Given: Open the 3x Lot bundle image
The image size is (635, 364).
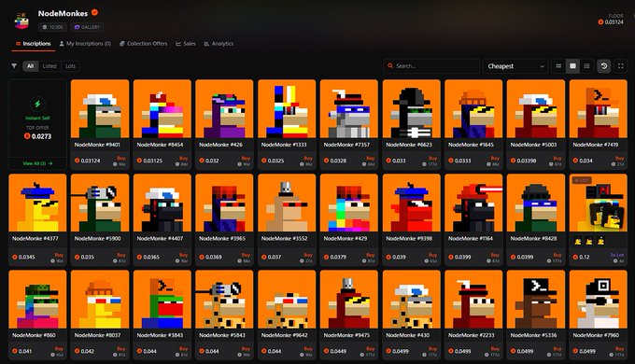Looking at the screenshot, I should 599,203.
